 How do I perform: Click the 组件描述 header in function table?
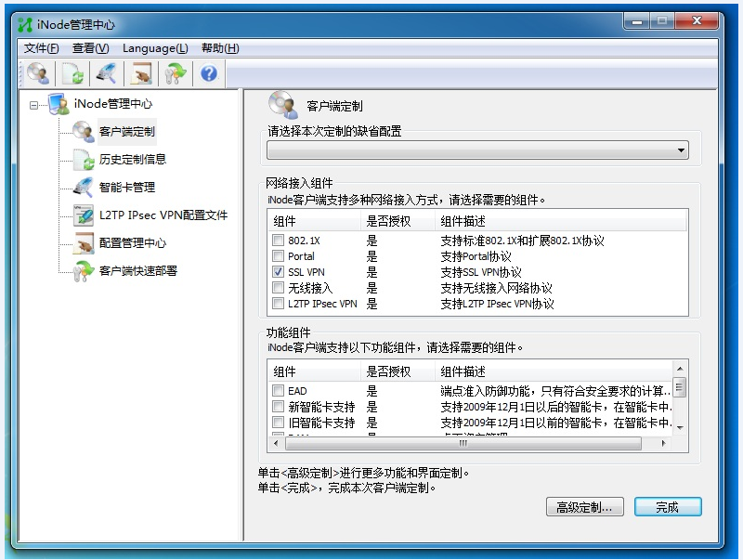(x=554, y=371)
